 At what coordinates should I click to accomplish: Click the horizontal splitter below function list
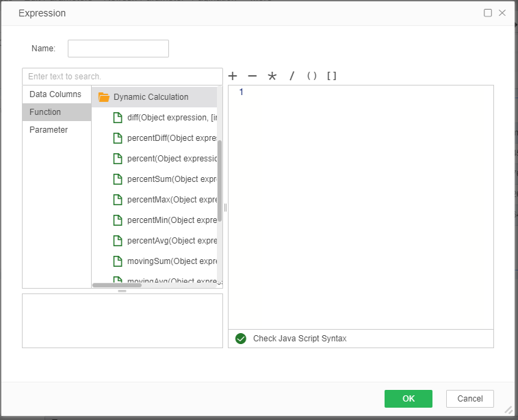[x=122, y=291]
